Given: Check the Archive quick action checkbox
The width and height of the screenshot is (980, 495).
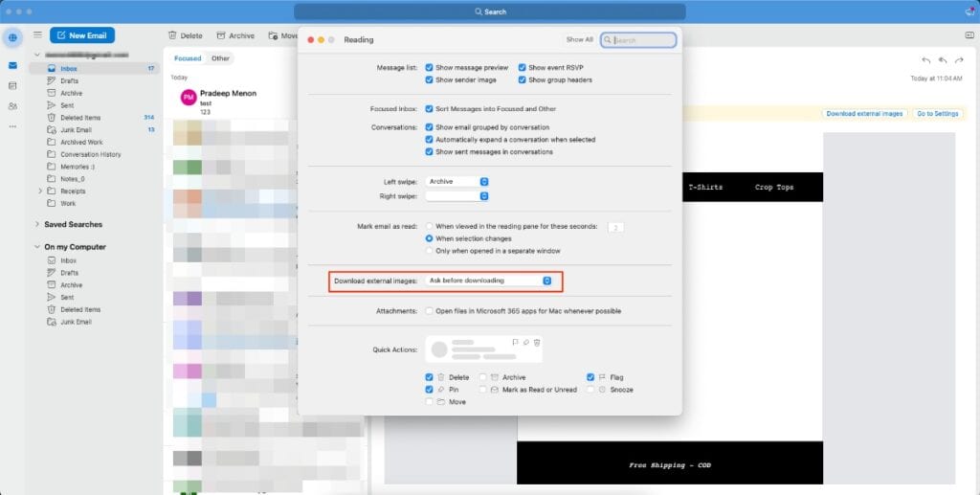Looking at the screenshot, I should (x=482, y=377).
